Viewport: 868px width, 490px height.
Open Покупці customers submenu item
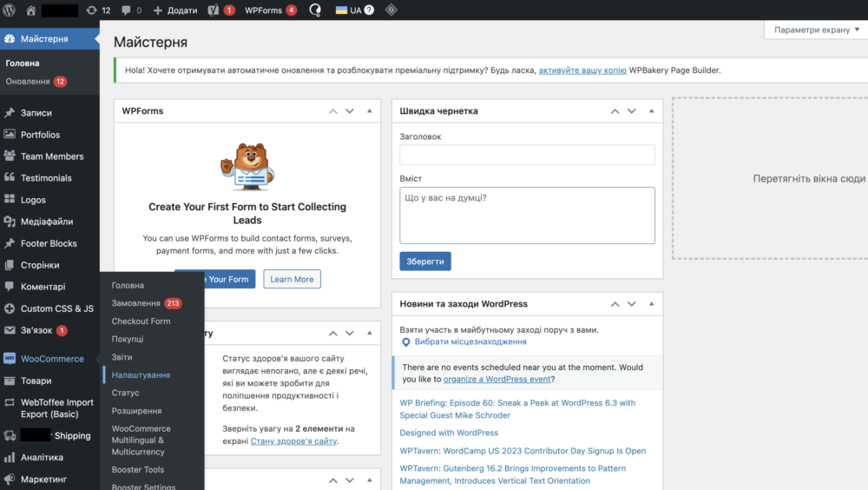(128, 339)
